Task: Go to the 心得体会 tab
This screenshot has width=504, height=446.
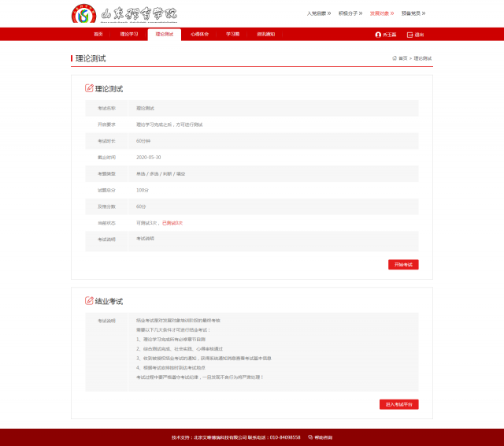Action: coord(199,35)
